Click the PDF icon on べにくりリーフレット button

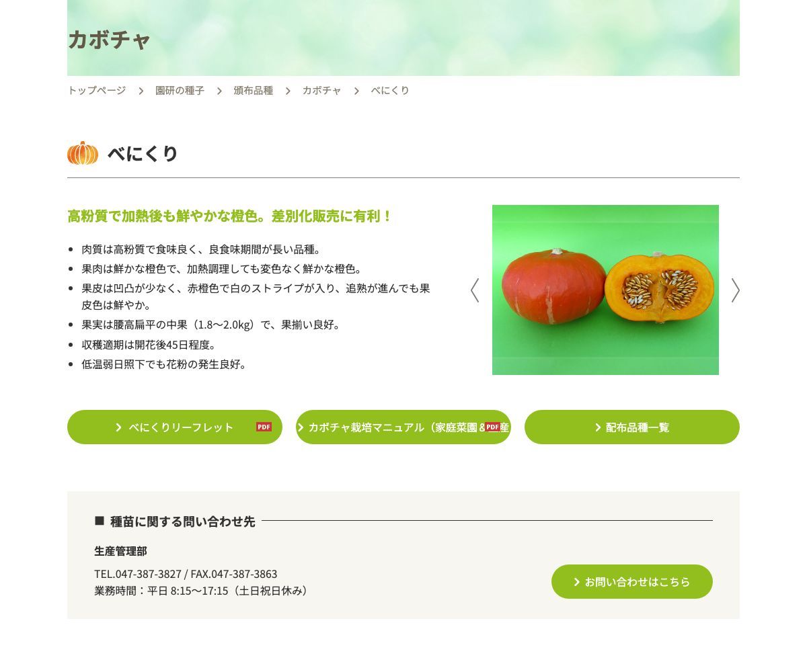(264, 427)
